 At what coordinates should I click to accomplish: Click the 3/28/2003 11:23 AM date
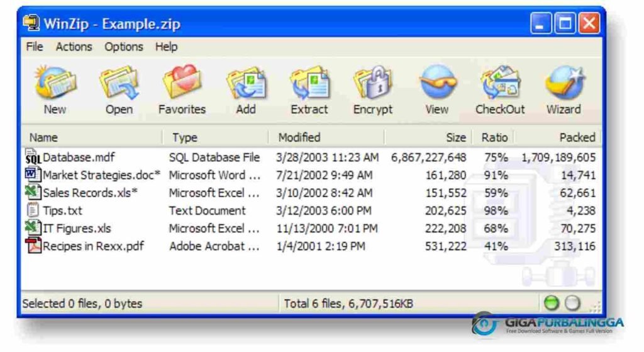327,157
